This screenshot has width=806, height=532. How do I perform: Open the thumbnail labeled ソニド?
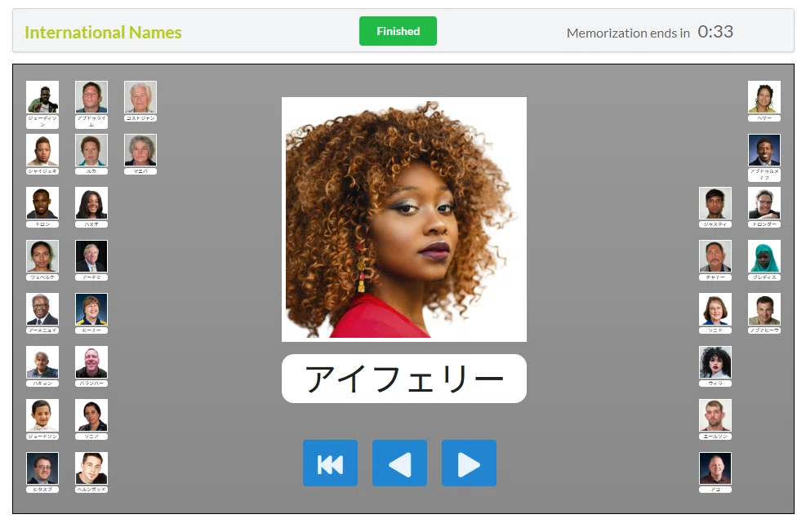coord(715,309)
